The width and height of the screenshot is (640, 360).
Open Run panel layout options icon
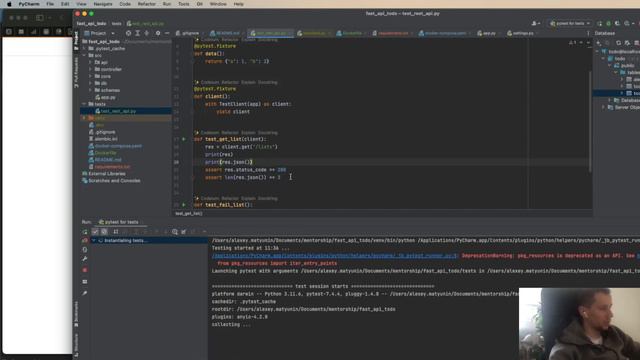tap(84, 282)
